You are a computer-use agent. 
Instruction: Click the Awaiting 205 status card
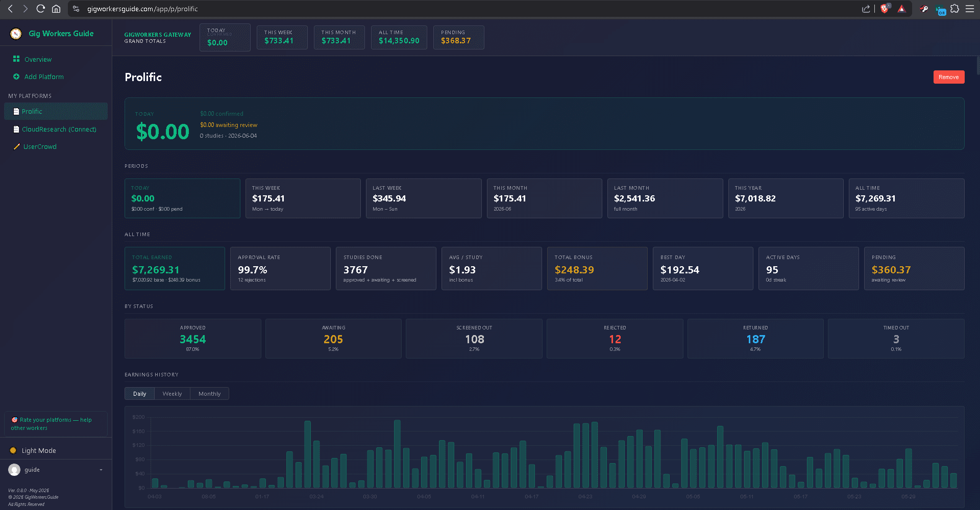tap(333, 339)
